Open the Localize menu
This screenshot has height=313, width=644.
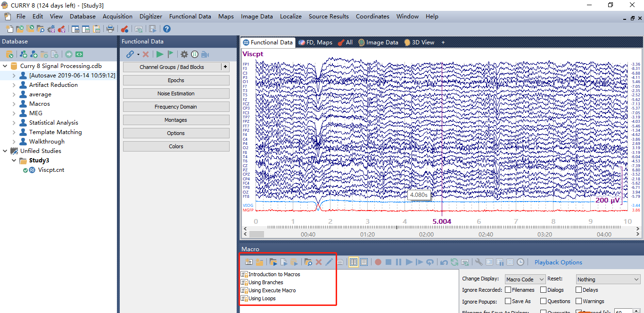[x=290, y=16]
